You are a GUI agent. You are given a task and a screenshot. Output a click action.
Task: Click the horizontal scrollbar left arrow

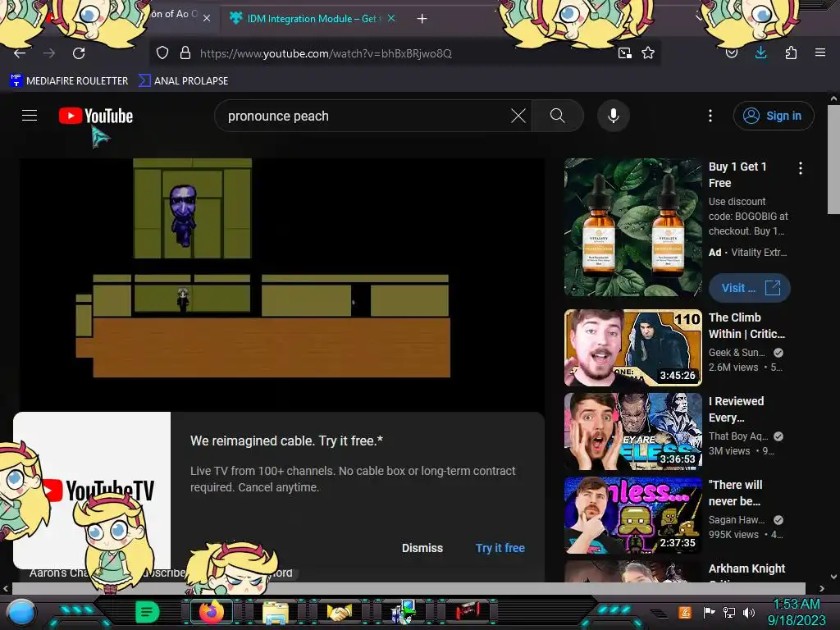click(x=6, y=588)
